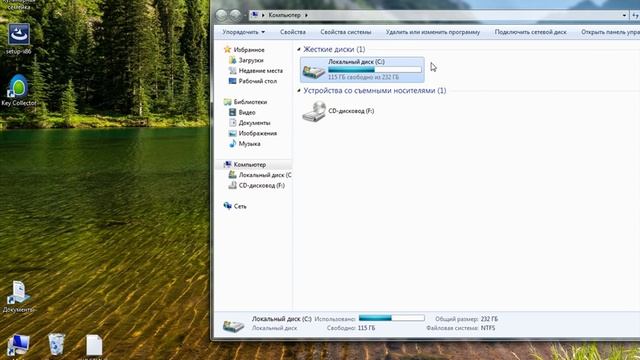The height and width of the screenshot is (360, 640).
Task: Select the Видео library entry
Action: click(x=247, y=112)
